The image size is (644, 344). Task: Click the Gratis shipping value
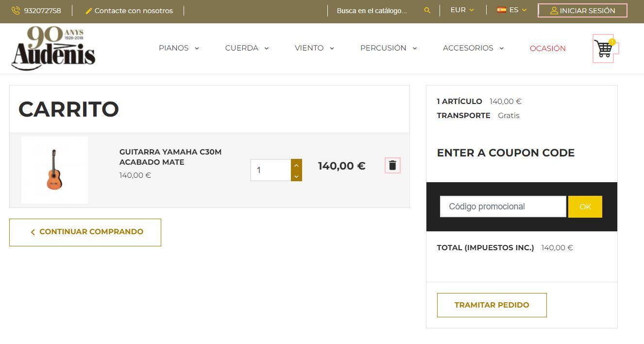click(x=508, y=115)
